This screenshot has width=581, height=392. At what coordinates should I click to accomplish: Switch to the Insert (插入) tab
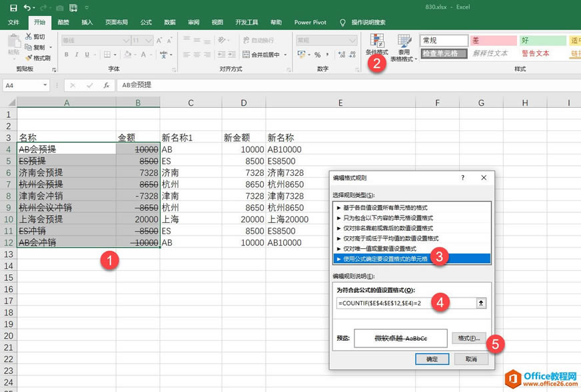pyautogui.click(x=87, y=22)
